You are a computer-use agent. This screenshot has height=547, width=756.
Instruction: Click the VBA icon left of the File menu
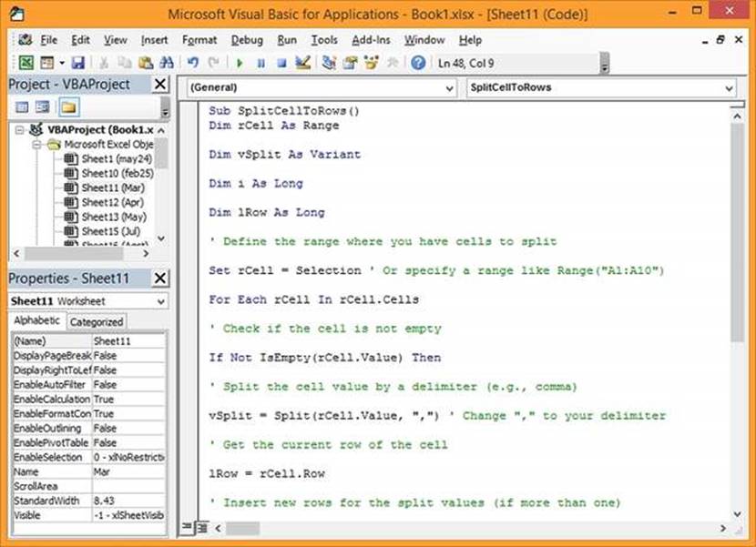click(25, 39)
